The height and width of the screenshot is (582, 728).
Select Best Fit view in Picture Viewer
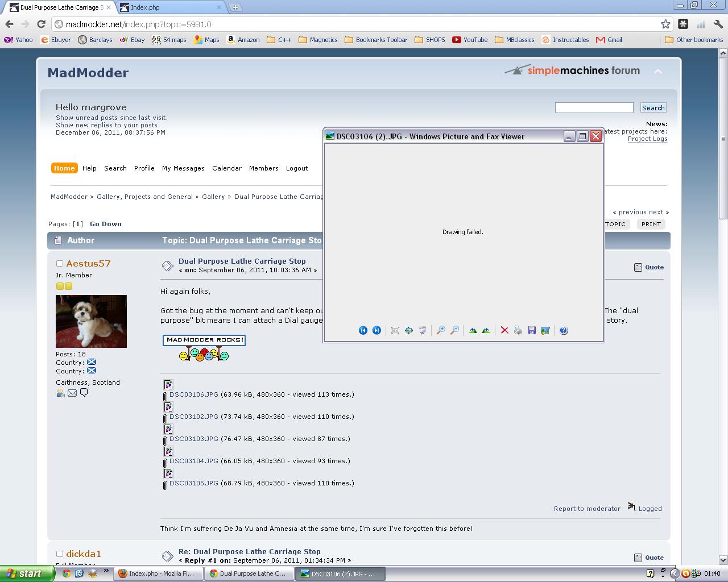coord(395,330)
